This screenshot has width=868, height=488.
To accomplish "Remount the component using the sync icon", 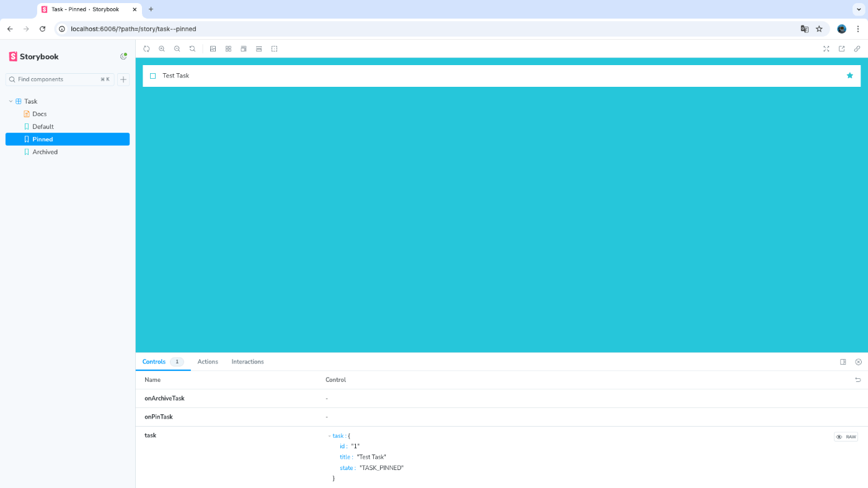I will point(146,48).
